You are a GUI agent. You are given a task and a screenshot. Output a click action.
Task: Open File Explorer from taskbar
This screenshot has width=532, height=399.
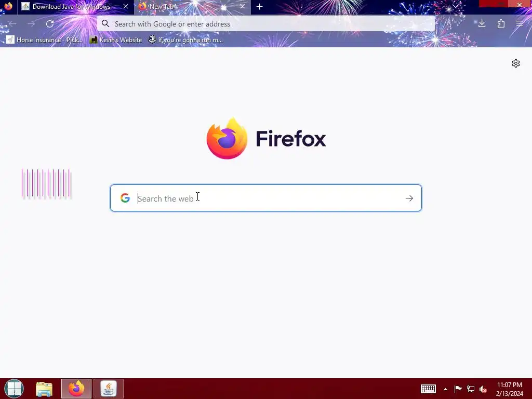pos(44,389)
